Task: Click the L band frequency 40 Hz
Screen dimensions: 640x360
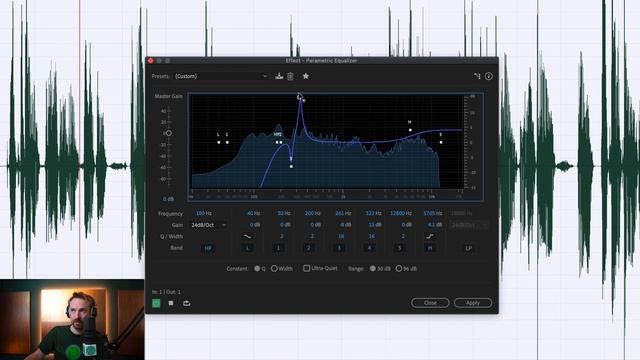Action: coord(253,213)
